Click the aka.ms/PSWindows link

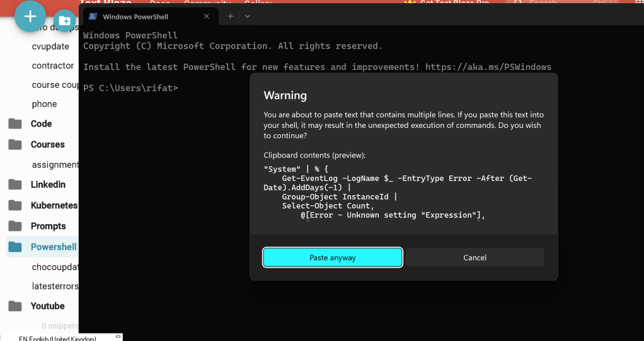pyautogui.click(x=488, y=67)
